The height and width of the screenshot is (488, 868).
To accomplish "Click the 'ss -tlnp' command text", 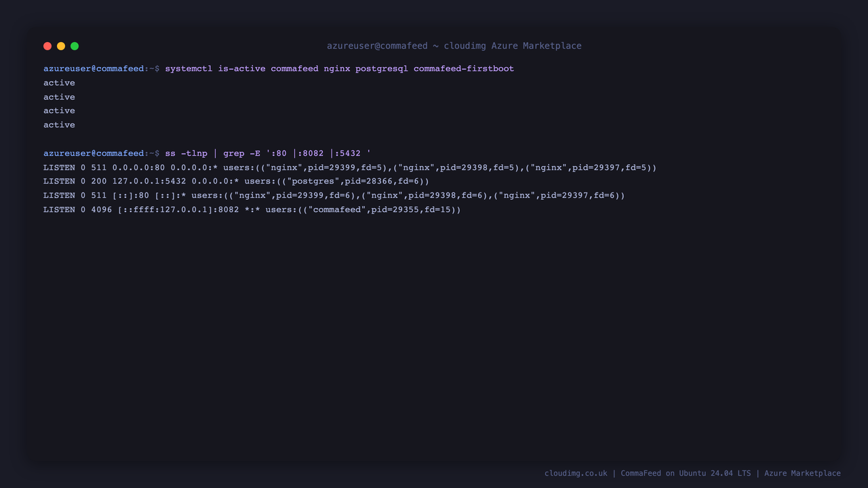I will [x=186, y=153].
